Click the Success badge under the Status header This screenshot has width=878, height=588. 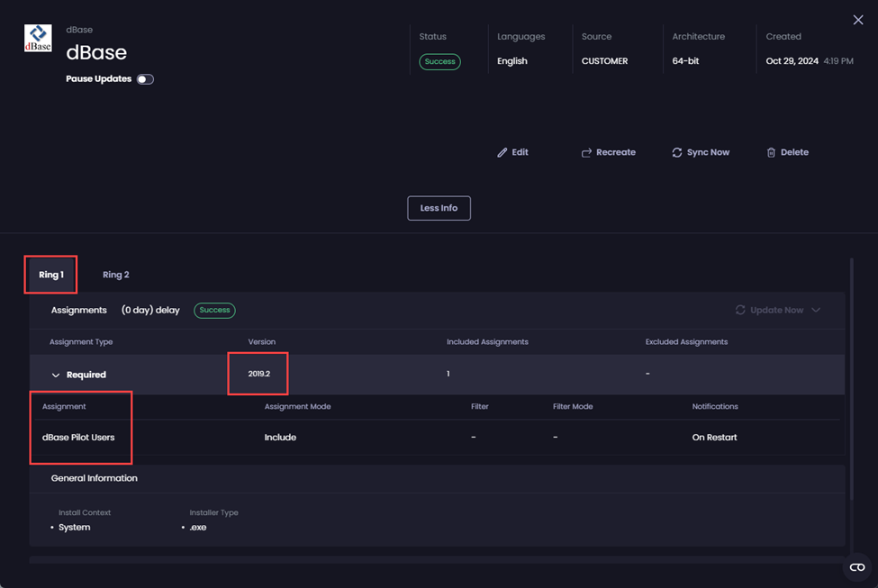[439, 61]
